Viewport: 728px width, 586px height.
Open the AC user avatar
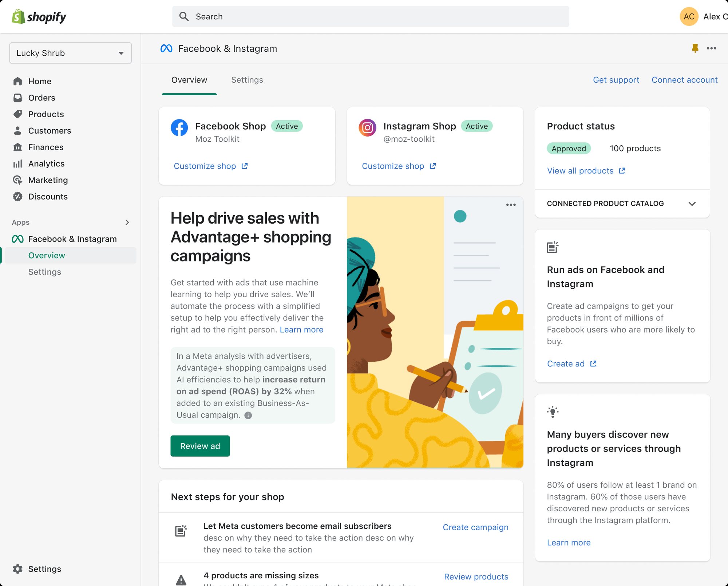tap(689, 16)
